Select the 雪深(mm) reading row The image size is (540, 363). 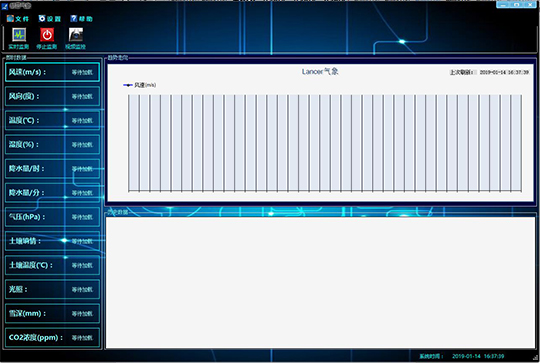[x=52, y=313]
